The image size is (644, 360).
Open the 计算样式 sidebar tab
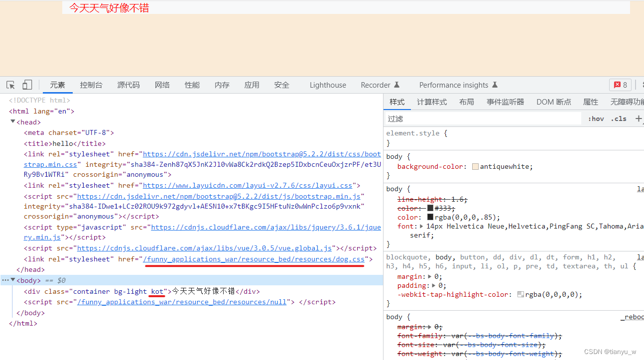431,102
